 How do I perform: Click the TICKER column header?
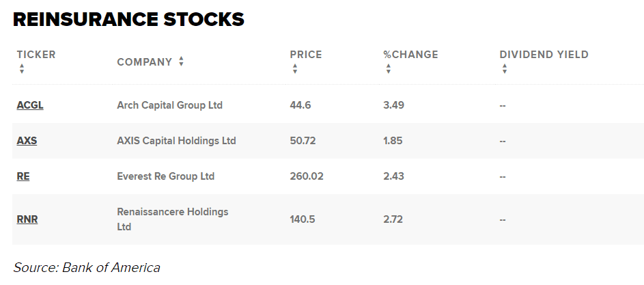[x=36, y=55]
